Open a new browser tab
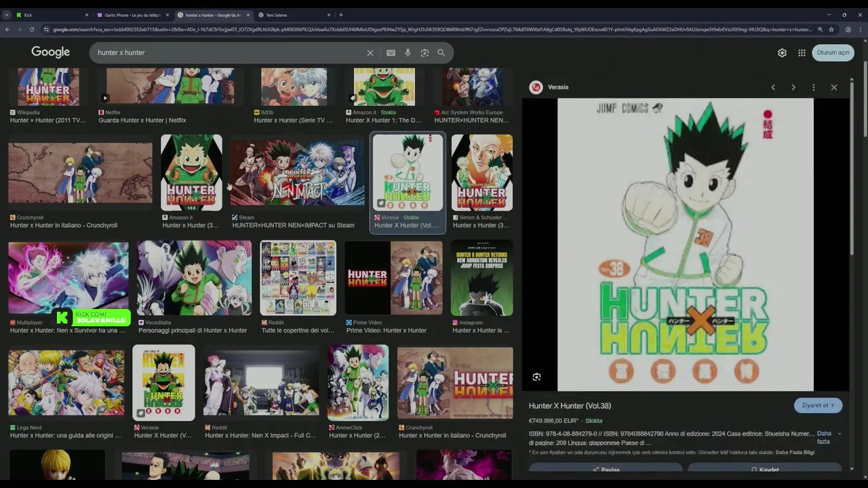The height and width of the screenshot is (488, 868). [340, 15]
